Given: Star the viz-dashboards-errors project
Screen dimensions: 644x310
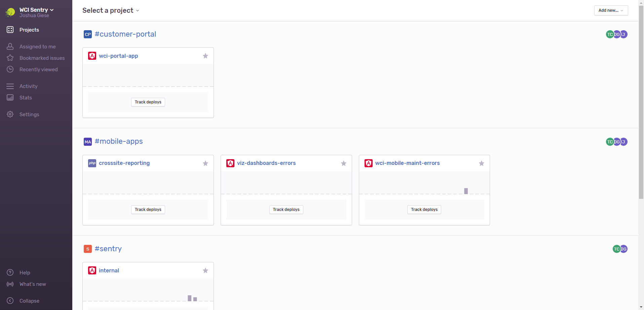Looking at the screenshot, I should 344,164.
